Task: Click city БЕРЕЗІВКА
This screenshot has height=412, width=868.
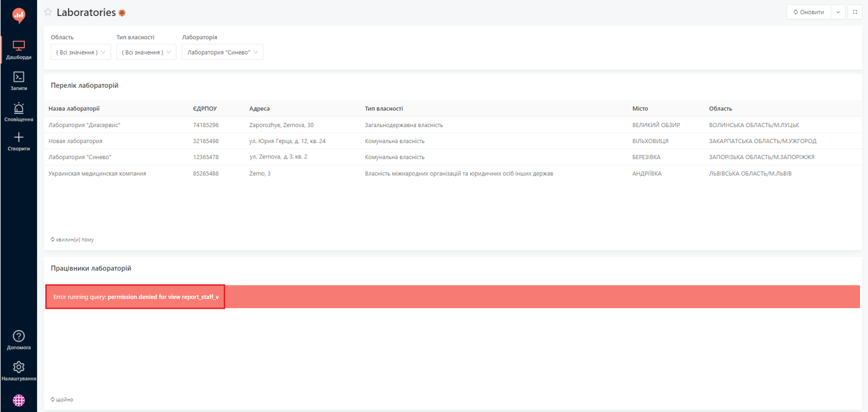Action: pyautogui.click(x=647, y=157)
